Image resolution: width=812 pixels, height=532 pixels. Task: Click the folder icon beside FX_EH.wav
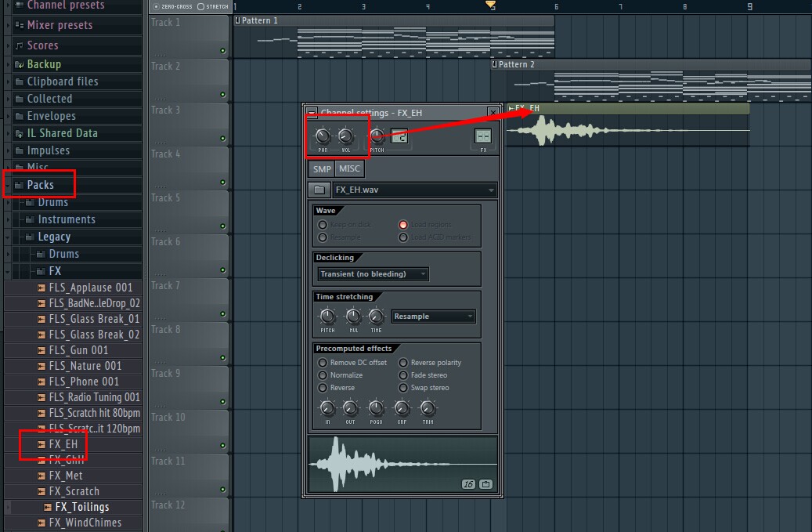click(x=319, y=190)
